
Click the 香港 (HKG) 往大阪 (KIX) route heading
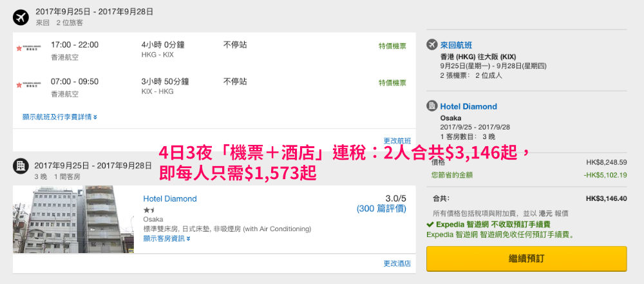478,57
